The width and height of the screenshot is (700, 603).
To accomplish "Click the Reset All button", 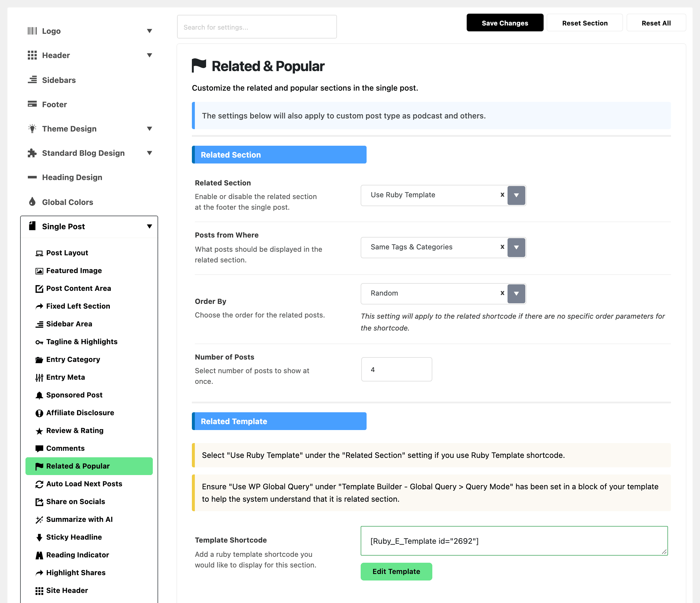I will click(656, 23).
